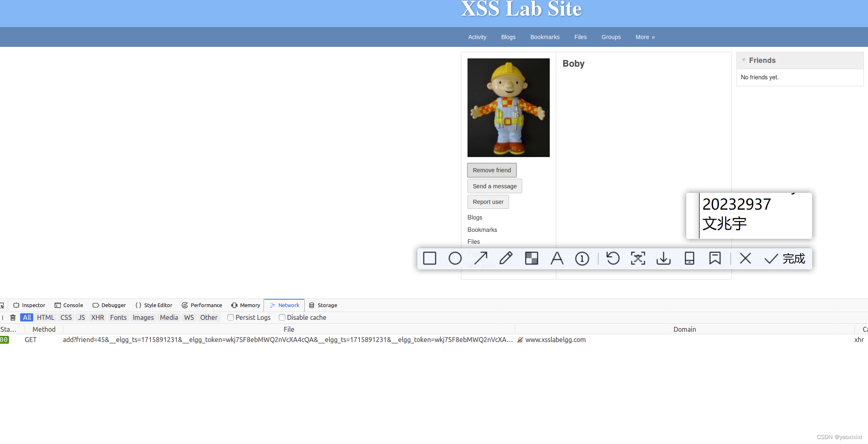
Task: Filter network requests by WS
Action: tap(189, 317)
